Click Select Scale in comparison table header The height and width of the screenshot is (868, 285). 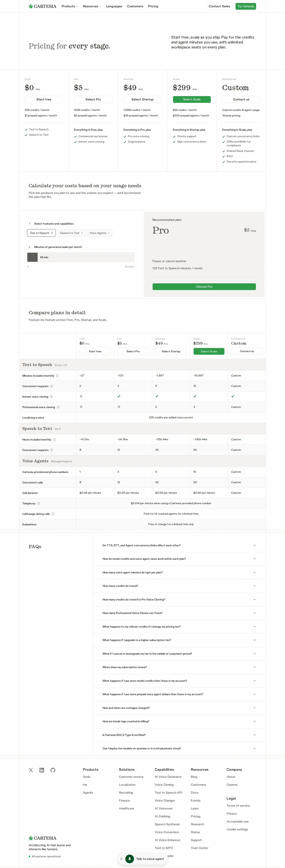coord(209,351)
